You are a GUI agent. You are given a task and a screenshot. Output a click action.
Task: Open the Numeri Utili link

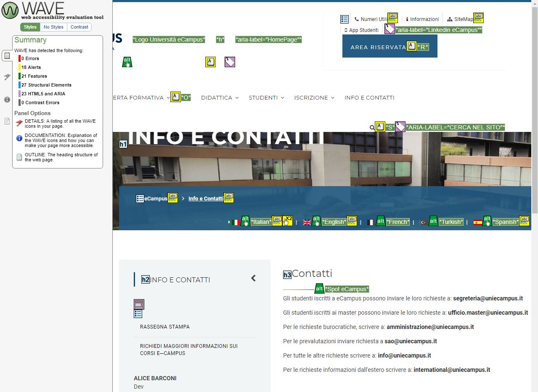371,19
